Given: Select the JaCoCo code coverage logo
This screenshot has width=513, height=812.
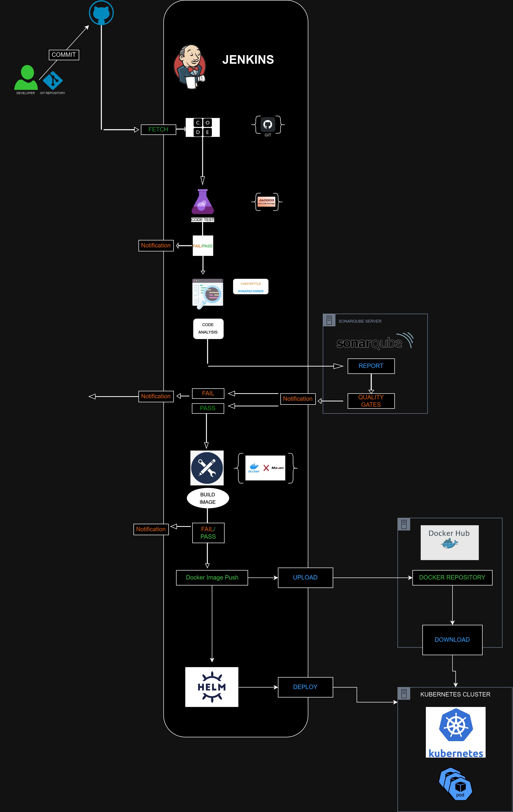Looking at the screenshot, I should tap(266, 202).
